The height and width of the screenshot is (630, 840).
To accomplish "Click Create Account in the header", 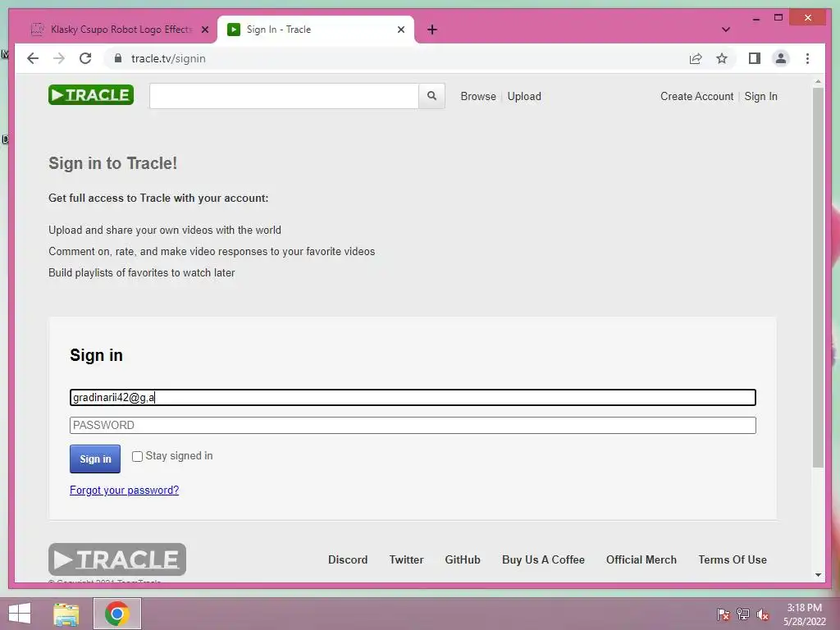I will tap(697, 97).
